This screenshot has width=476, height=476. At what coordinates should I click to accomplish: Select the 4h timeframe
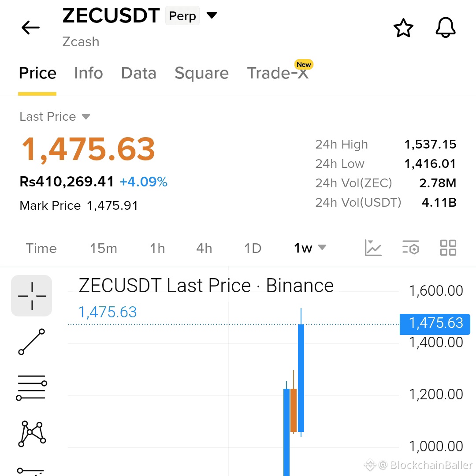coord(204,248)
